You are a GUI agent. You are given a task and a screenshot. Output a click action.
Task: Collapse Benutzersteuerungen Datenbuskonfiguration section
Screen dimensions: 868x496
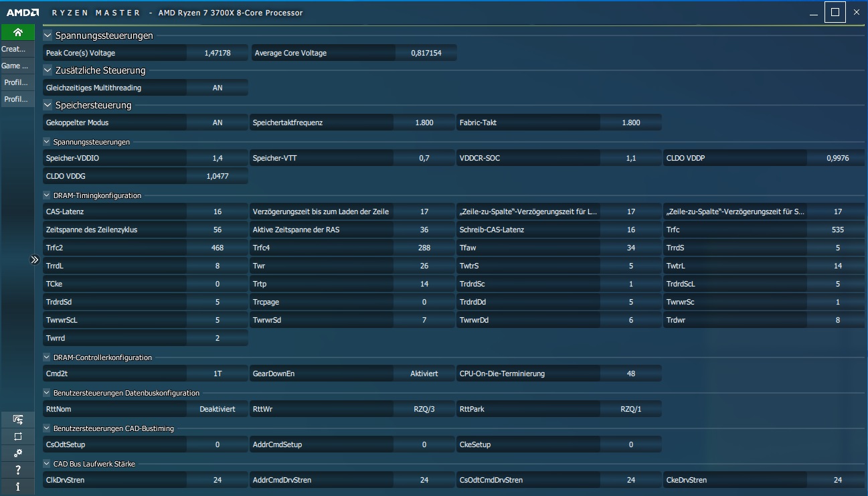(x=47, y=393)
